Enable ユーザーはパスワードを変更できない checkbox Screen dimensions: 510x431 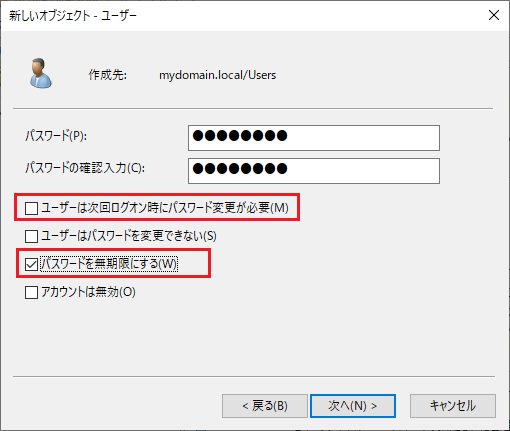click(31, 236)
